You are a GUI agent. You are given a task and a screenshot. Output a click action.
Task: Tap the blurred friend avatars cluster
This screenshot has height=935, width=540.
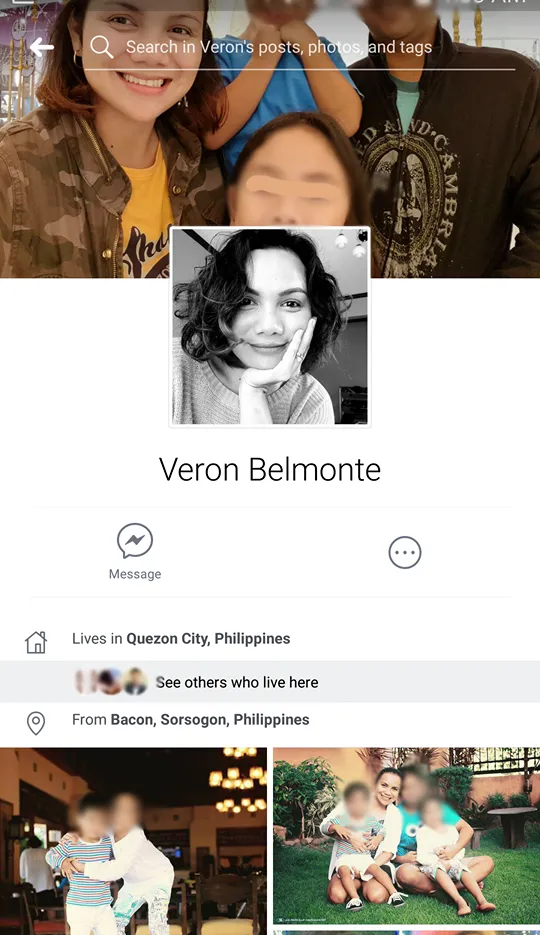tap(111, 682)
